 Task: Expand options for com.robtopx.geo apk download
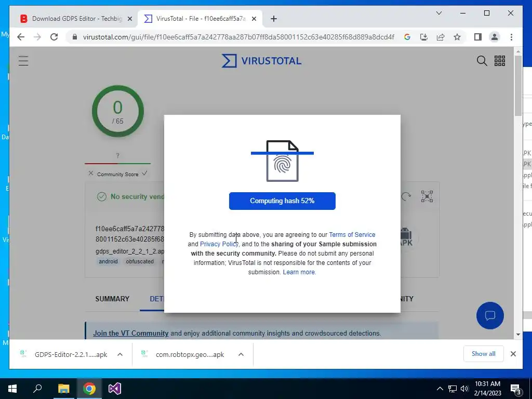[241, 354]
